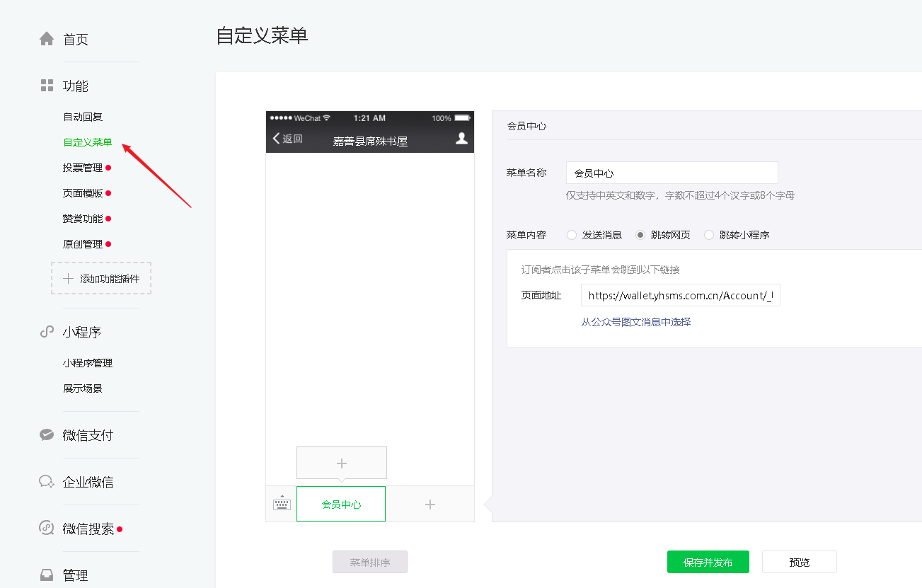922x588 pixels.
Task: Click the 管理 inbox icon
Action: point(47,575)
